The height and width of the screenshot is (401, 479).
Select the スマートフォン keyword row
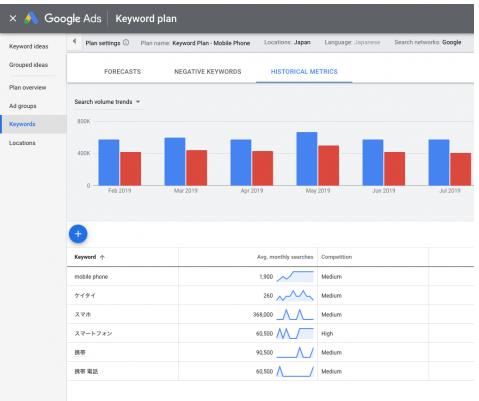(x=270, y=333)
